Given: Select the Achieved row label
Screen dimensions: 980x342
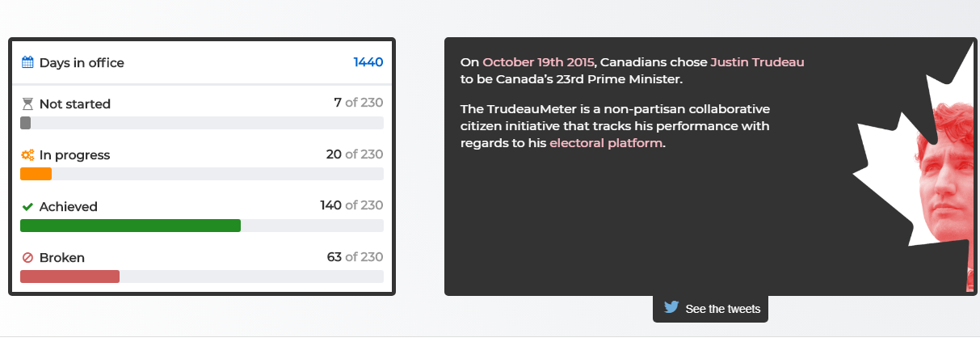Looking at the screenshot, I should pyautogui.click(x=69, y=206).
